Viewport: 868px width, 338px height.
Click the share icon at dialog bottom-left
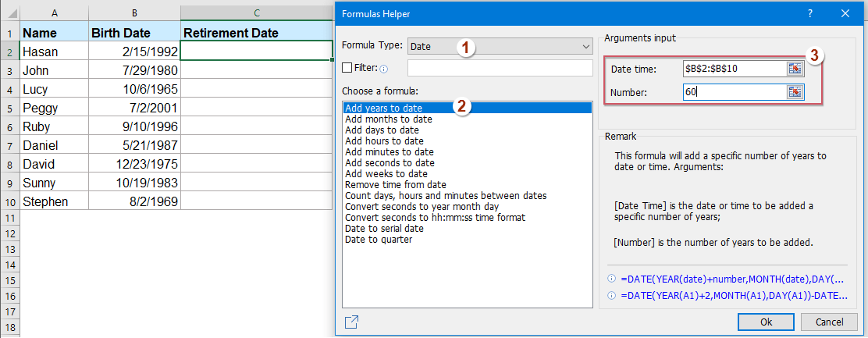(351, 322)
